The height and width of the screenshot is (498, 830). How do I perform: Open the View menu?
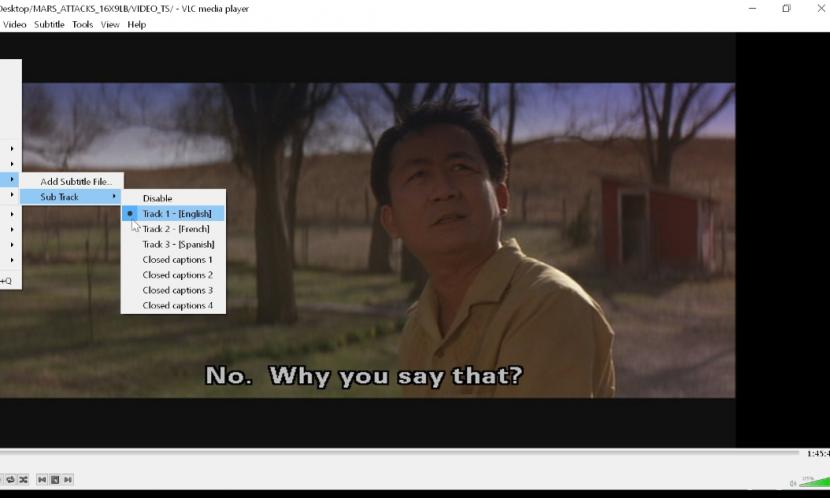click(x=110, y=24)
